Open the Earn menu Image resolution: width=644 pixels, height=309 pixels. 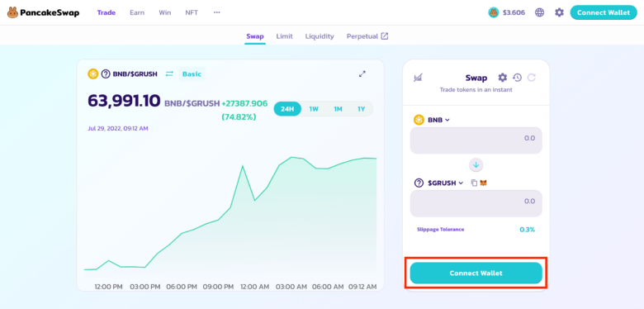tap(137, 12)
